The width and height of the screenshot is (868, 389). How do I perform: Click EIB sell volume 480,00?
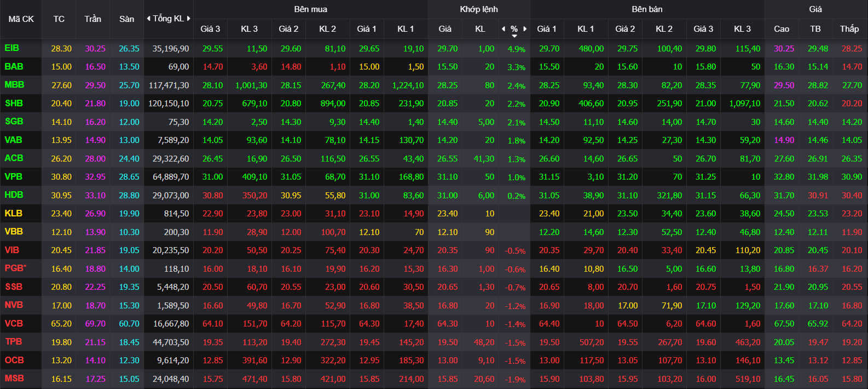[592, 49]
